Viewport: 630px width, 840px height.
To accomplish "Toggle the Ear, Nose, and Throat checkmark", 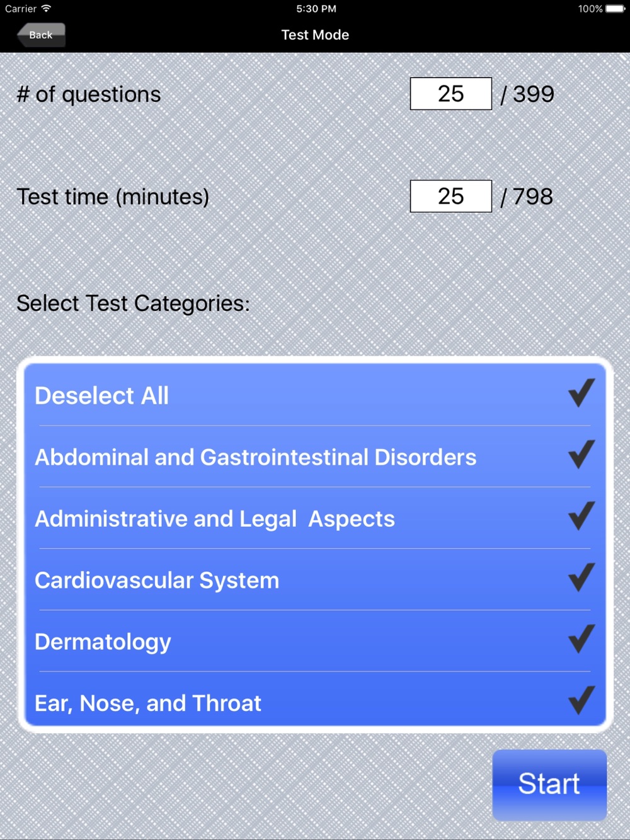I will pos(581,700).
